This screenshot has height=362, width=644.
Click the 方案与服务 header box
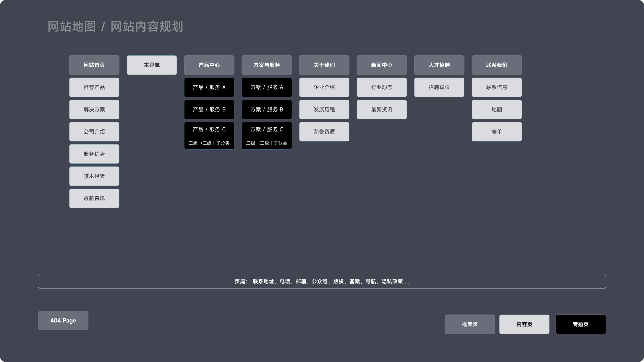coord(267,65)
